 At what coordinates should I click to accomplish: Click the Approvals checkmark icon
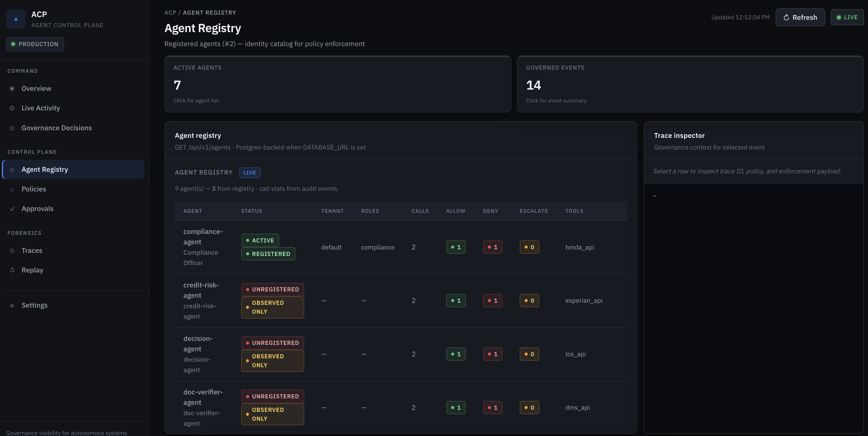(12, 209)
